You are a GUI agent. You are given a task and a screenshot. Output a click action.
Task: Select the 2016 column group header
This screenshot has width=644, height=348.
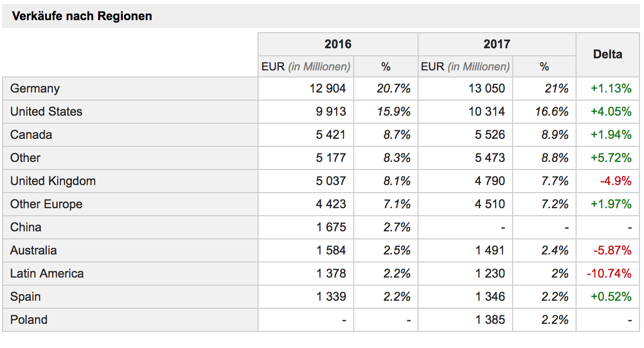tap(338, 44)
